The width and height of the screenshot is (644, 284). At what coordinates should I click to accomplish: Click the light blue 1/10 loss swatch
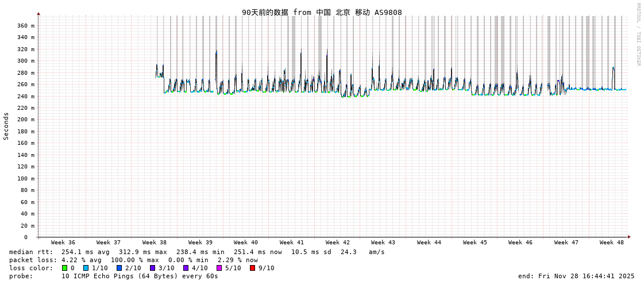[86, 268]
